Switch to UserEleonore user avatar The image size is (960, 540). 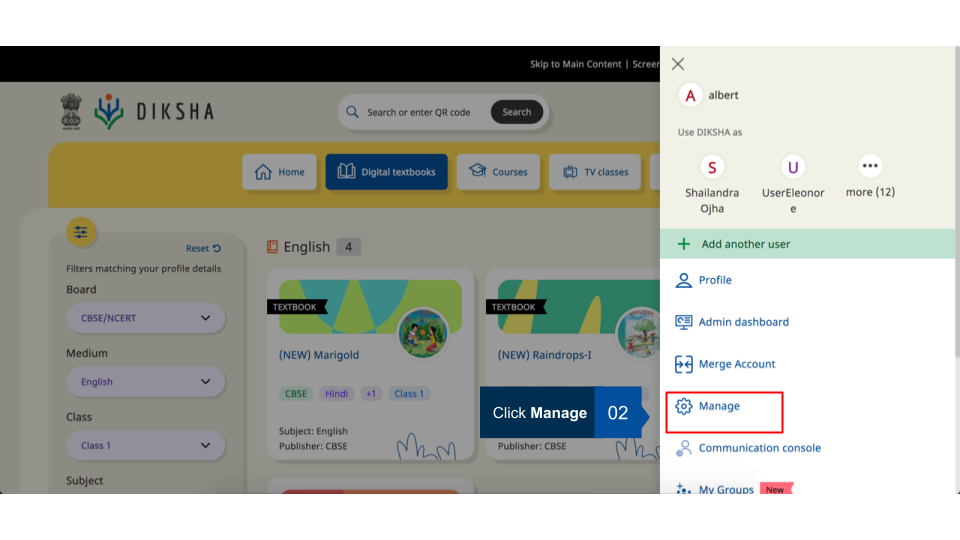point(793,167)
